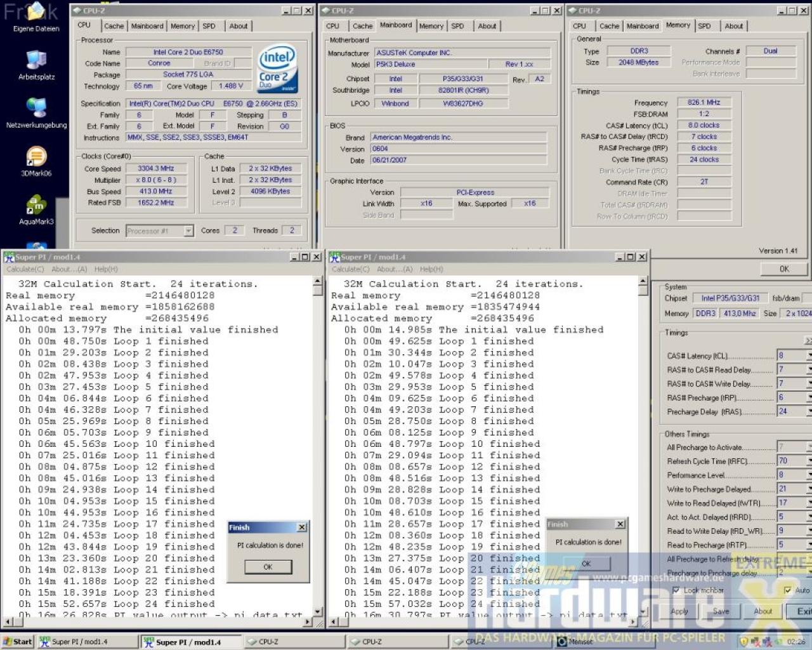Viewport: 812px width, 650px height.
Task: Toggle the Auto checkbox in MemSet
Action: 788,590
